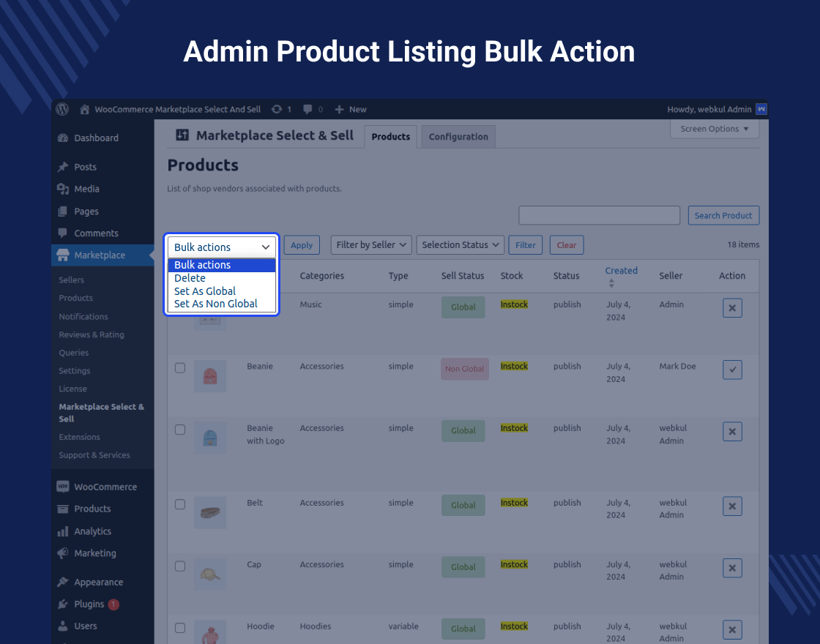Viewport: 820px width, 644px height.
Task: Tick the Cap row checkbox
Action: coord(180,566)
